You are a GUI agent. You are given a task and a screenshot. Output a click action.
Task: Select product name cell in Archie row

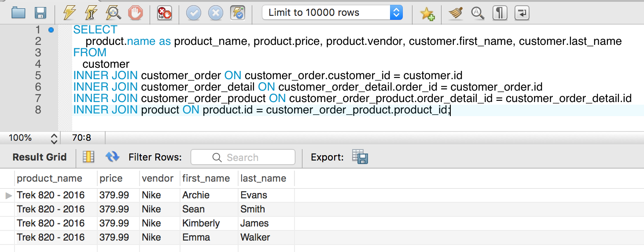(56, 195)
